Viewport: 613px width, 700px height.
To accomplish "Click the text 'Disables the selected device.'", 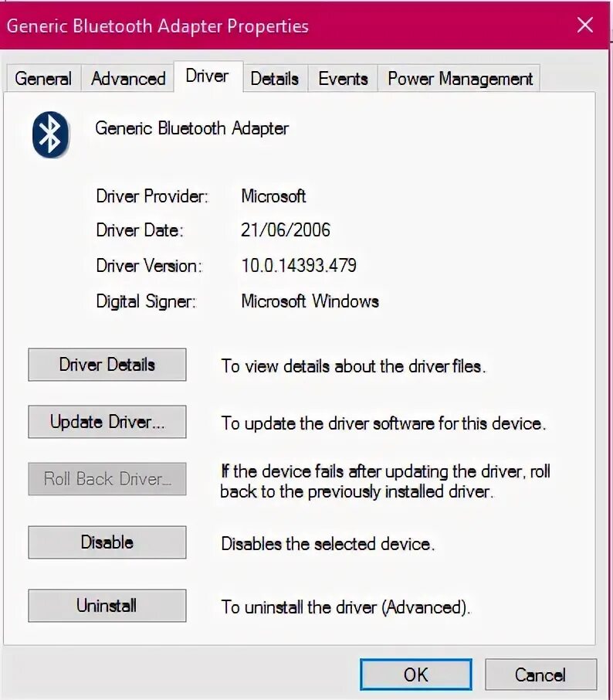I will [328, 544].
